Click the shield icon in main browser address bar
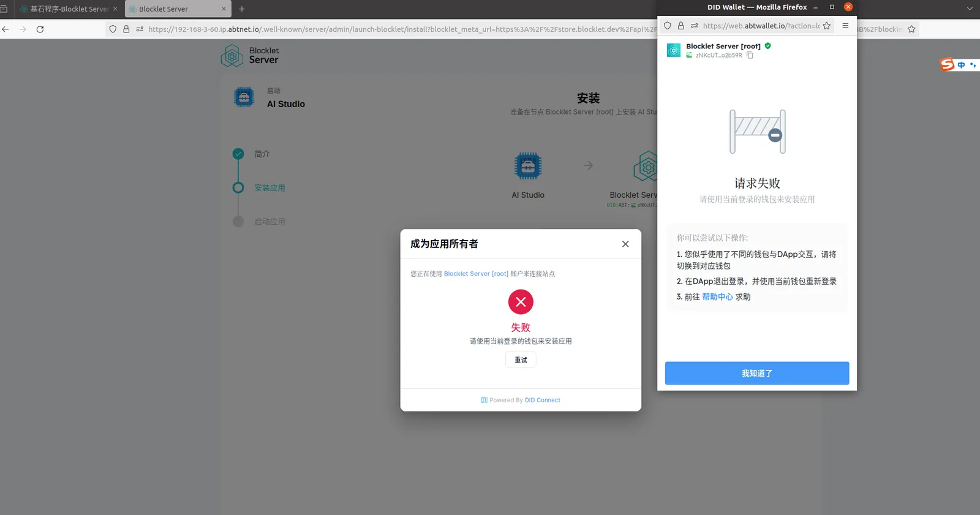Image resolution: width=980 pixels, height=515 pixels. click(113, 29)
